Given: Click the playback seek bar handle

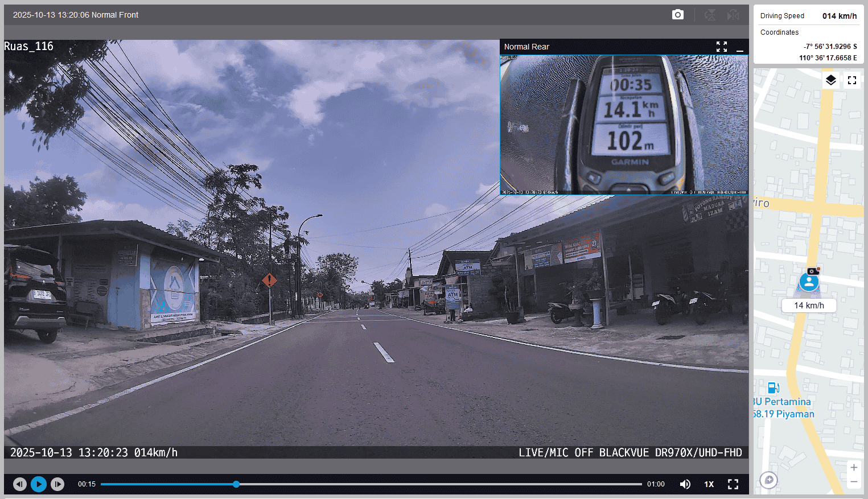Looking at the screenshot, I should coord(236,484).
